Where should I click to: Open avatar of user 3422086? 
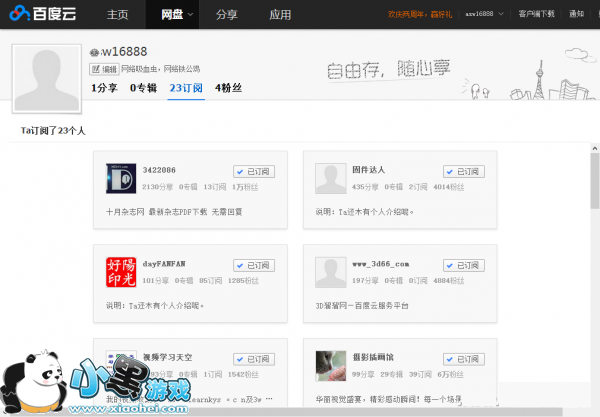click(x=121, y=178)
